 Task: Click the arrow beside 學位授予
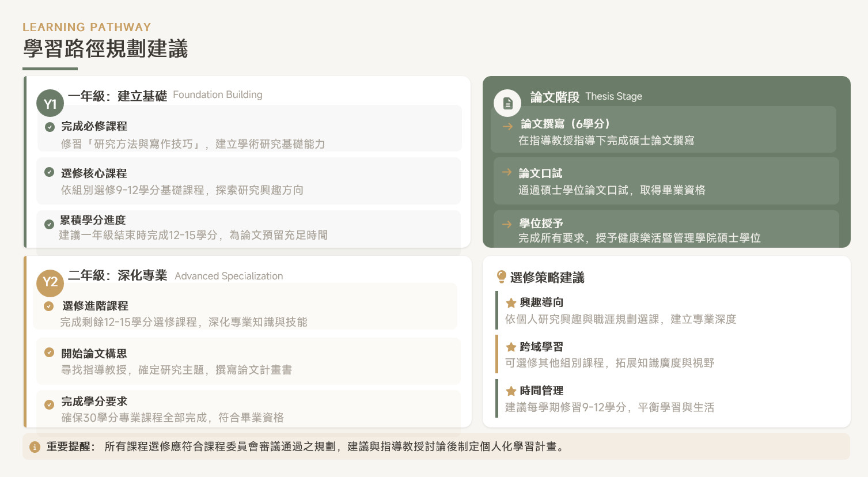click(507, 224)
